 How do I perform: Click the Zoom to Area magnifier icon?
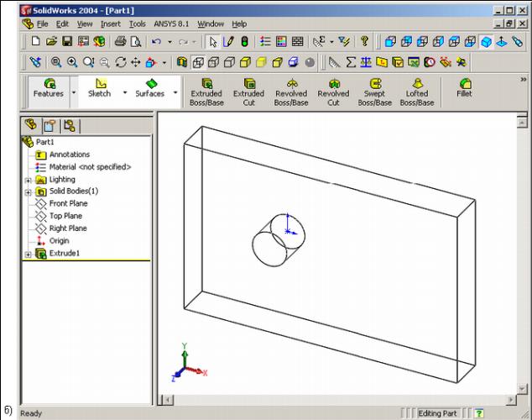click(x=72, y=62)
